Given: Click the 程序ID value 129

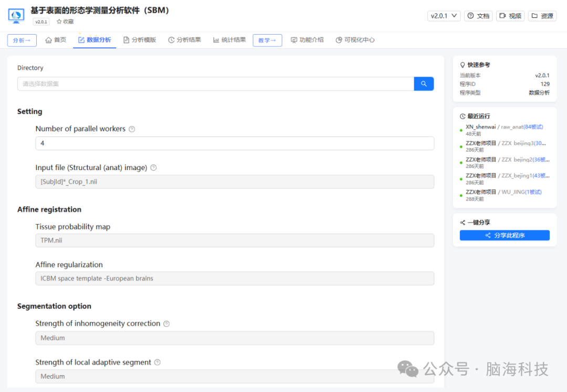Looking at the screenshot, I should pyautogui.click(x=545, y=84).
